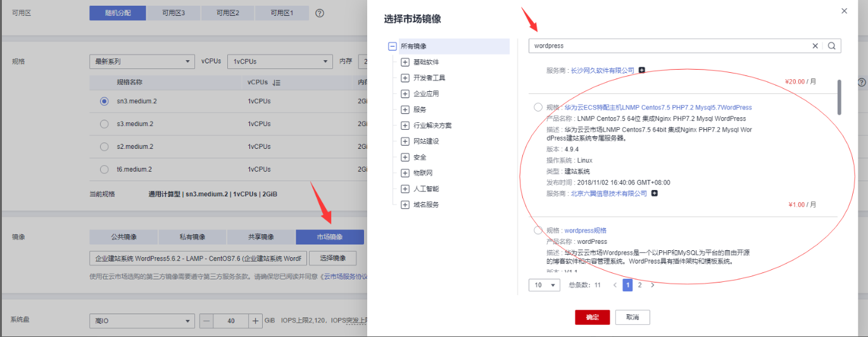Viewport: 868px width, 337px height.
Task: Click the wordpress search input field
Action: click(x=671, y=46)
